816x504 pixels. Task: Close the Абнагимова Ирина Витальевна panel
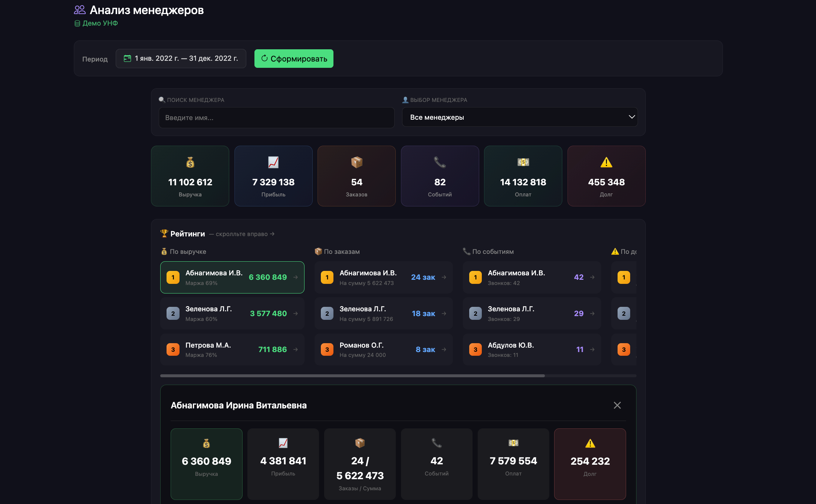[617, 405]
